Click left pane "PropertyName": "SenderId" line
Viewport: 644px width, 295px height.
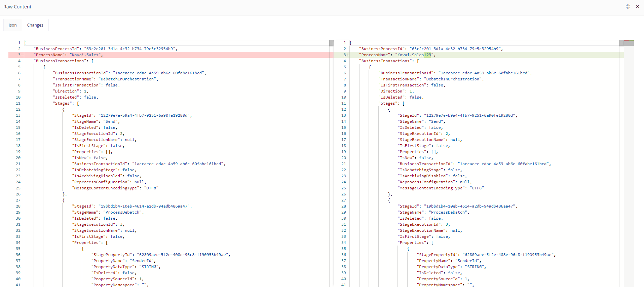pos(124,261)
